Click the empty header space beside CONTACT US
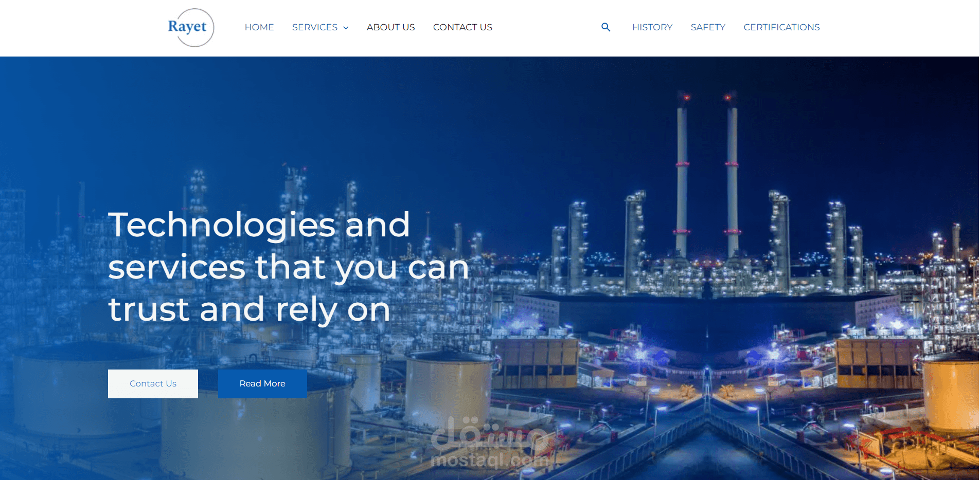The image size is (980, 480). point(545,27)
